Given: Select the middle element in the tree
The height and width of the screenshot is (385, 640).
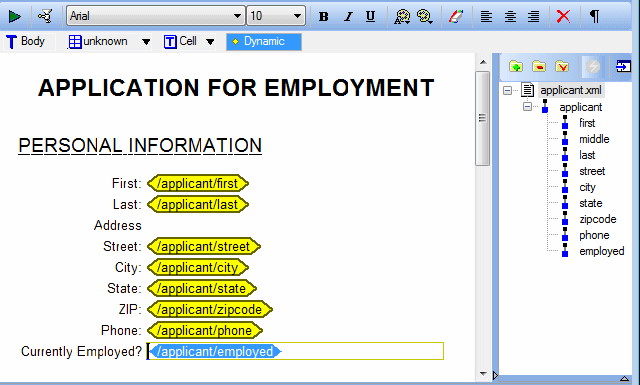Looking at the screenshot, I should click(594, 139).
